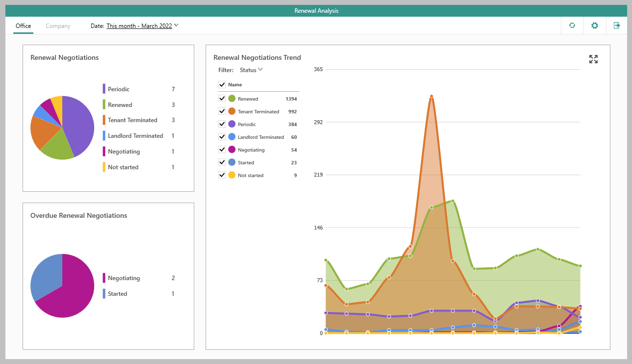Click Renewed in Renewal Negotiations legend
Screen dimensions: 632x364
(x=120, y=105)
